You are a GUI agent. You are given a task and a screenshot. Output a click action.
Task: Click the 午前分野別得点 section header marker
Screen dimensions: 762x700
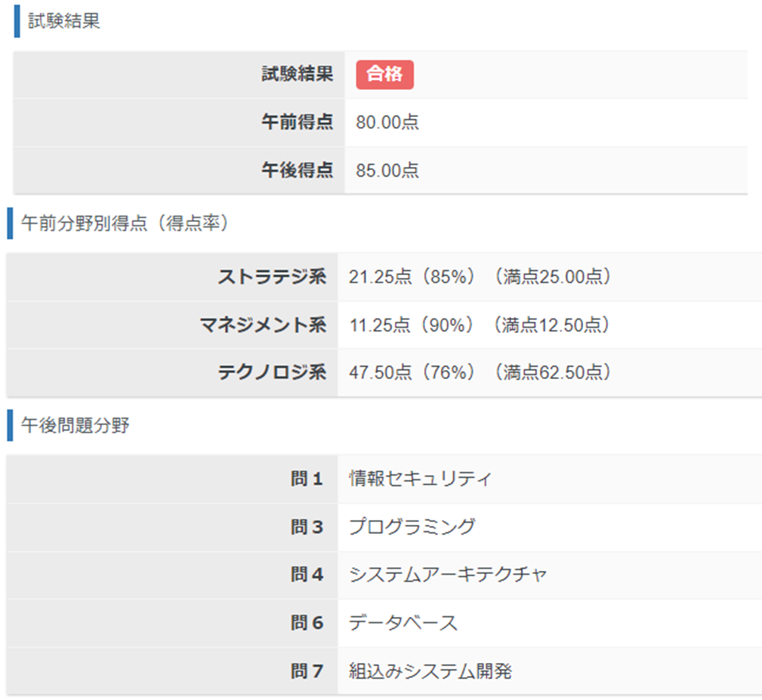[8, 219]
